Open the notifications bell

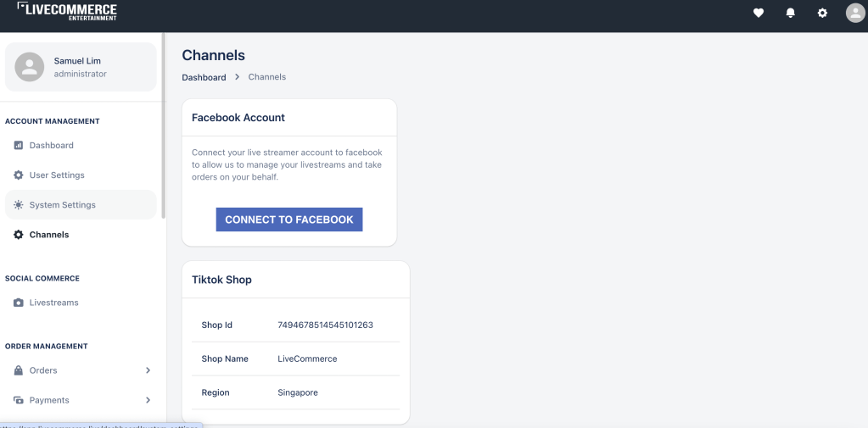[x=791, y=13]
